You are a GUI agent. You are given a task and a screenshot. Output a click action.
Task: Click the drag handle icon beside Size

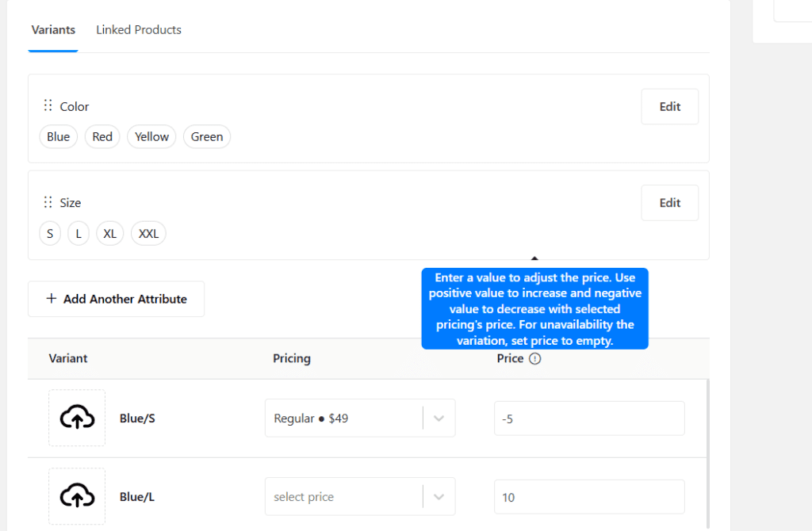[x=48, y=202]
